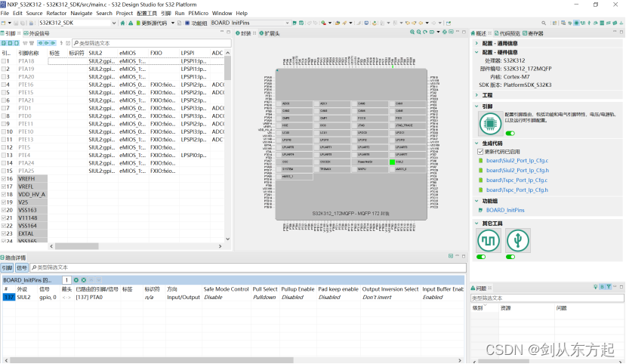
Task: Click the 更新源代码 update code button
Action: click(x=152, y=23)
